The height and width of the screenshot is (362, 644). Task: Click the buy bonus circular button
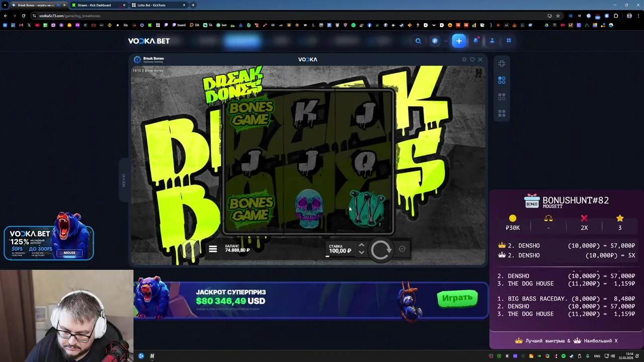click(191, 249)
